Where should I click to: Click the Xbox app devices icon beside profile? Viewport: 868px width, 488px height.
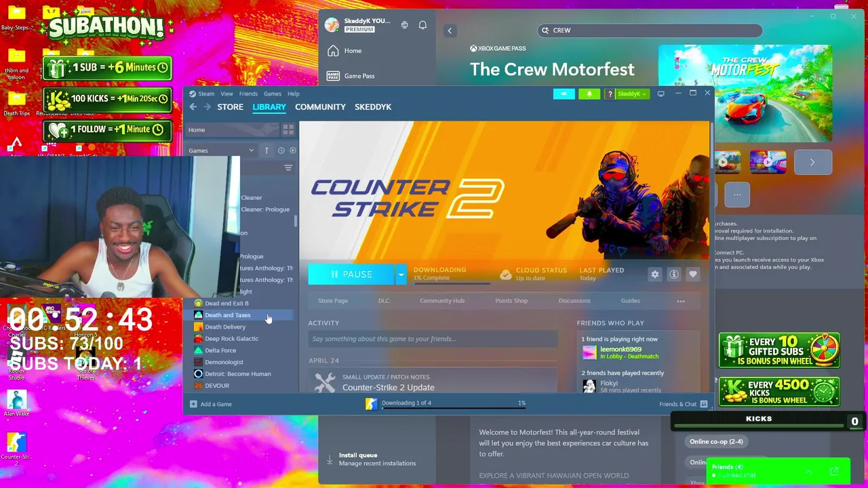click(x=404, y=25)
